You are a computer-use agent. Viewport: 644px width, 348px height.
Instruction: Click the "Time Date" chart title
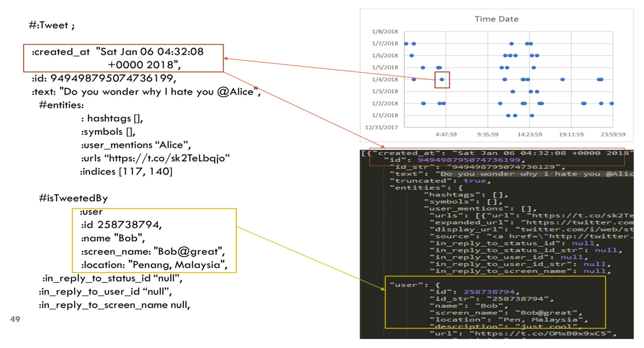496,19
